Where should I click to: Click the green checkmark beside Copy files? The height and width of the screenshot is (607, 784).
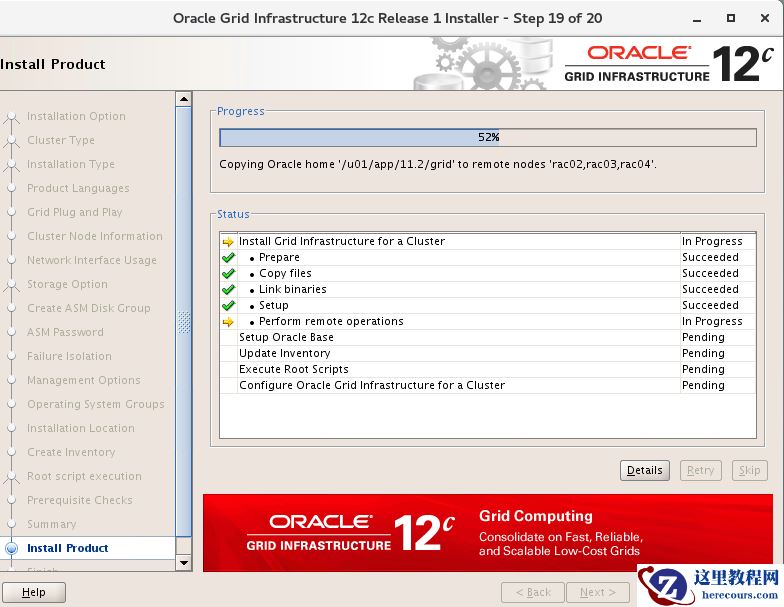[x=228, y=274]
